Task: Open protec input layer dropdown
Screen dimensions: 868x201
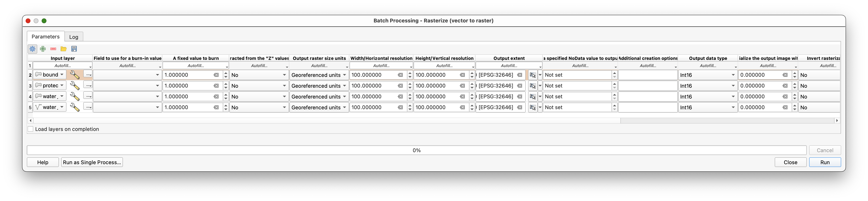Action: (x=49, y=85)
